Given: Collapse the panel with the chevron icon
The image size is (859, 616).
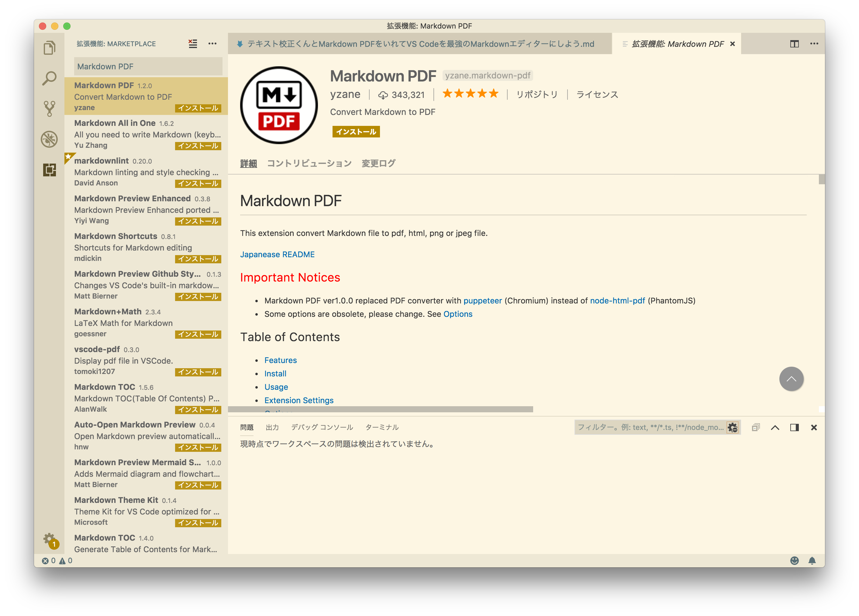Looking at the screenshot, I should point(775,427).
